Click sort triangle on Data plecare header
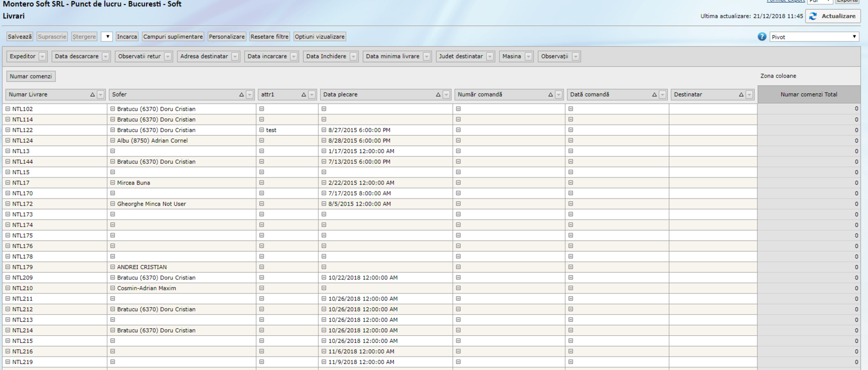 (438, 95)
